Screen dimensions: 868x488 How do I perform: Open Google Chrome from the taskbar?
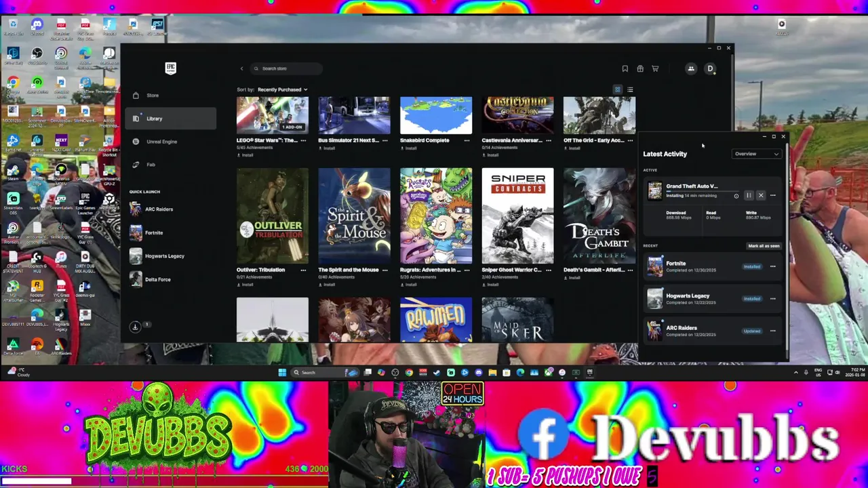point(409,372)
